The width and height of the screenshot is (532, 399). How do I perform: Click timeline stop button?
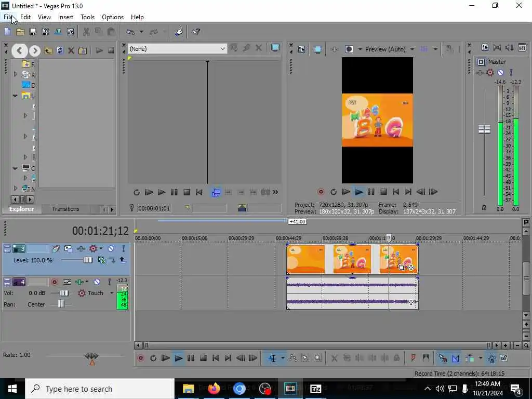203,358
